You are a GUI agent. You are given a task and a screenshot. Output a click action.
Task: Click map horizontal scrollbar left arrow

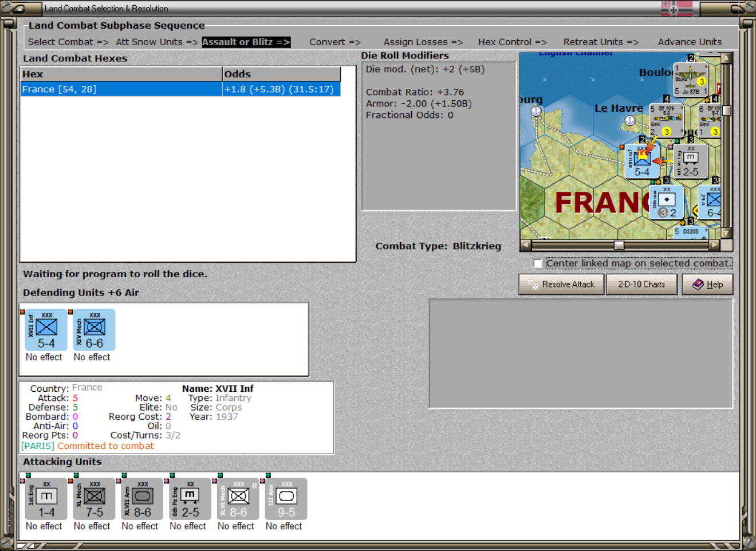tap(525, 245)
